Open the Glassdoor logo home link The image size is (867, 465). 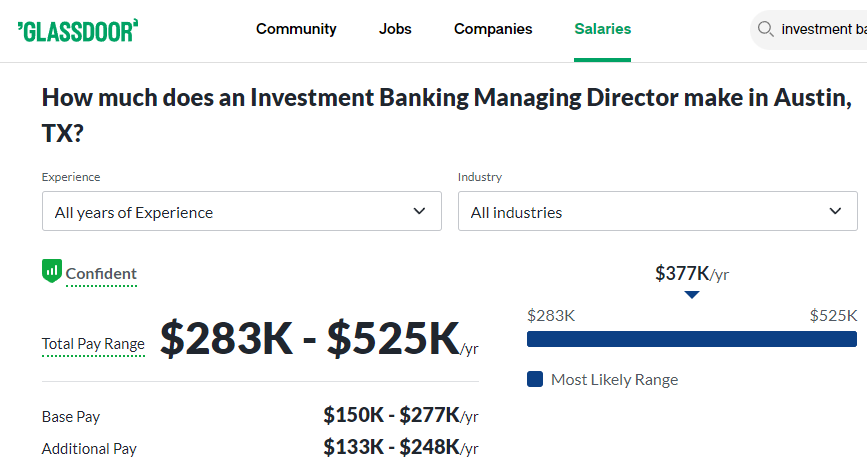pos(78,31)
